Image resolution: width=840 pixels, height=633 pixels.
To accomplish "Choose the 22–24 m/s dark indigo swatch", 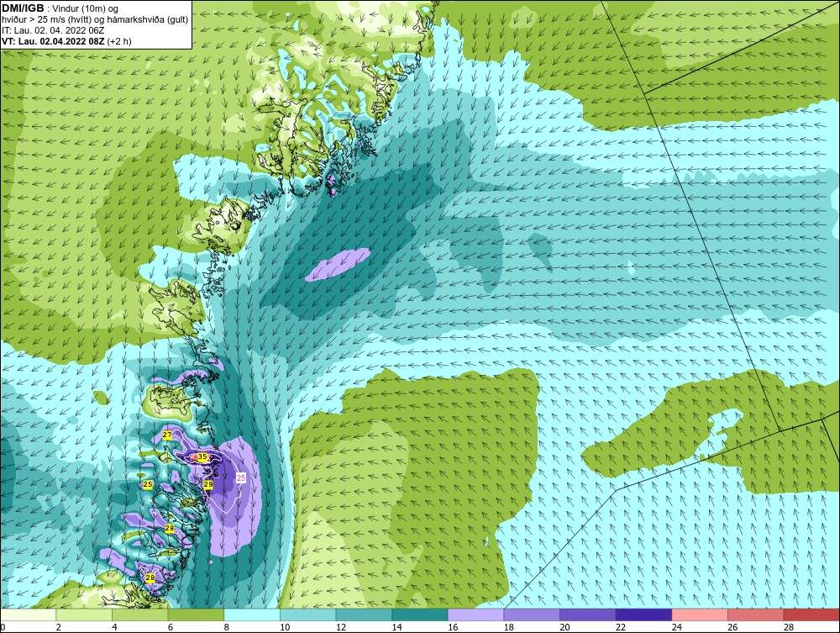I will click(644, 615).
